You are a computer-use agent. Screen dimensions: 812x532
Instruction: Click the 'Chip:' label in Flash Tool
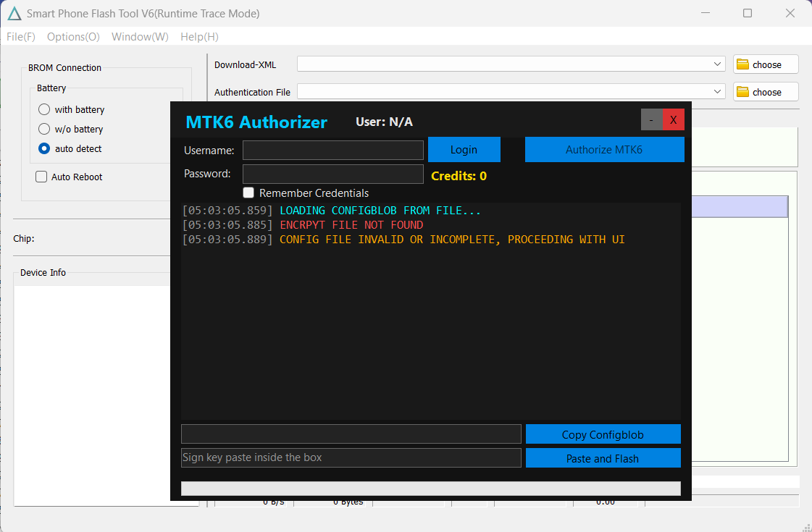tap(24, 239)
